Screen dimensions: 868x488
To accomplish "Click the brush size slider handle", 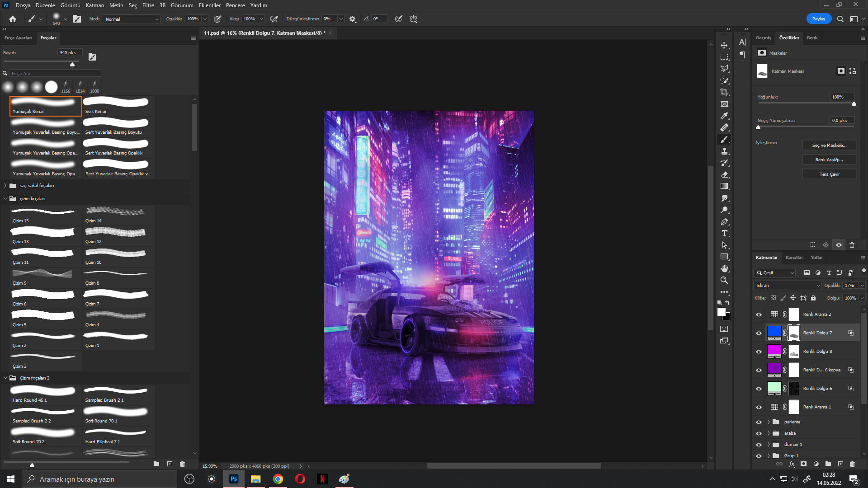I will (72, 65).
